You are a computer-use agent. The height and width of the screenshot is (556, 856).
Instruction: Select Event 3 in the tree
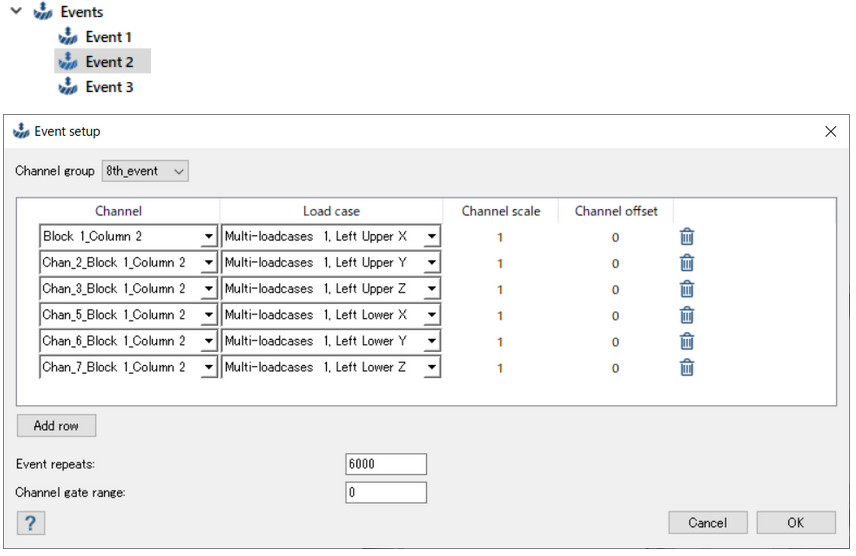(x=109, y=87)
